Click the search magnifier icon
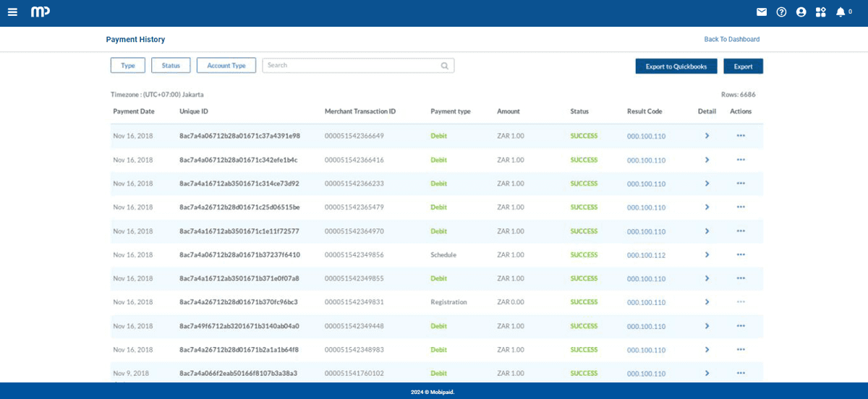Screen dimensions: 868x399 445,66
